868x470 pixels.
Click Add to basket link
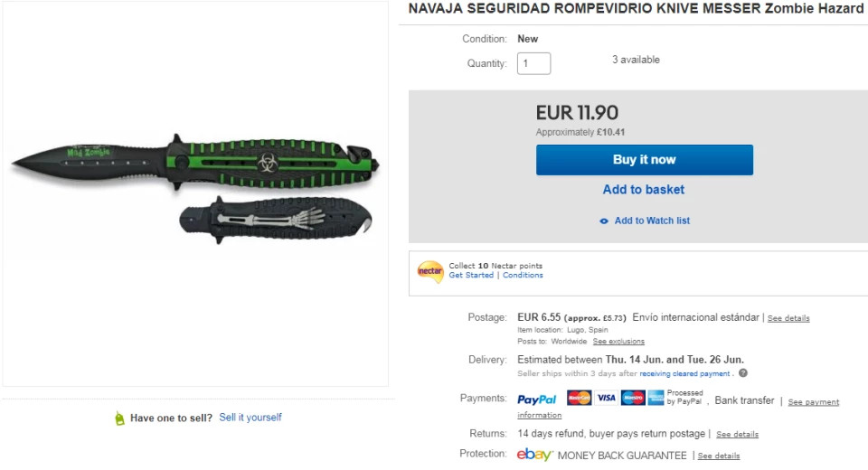pyautogui.click(x=644, y=190)
